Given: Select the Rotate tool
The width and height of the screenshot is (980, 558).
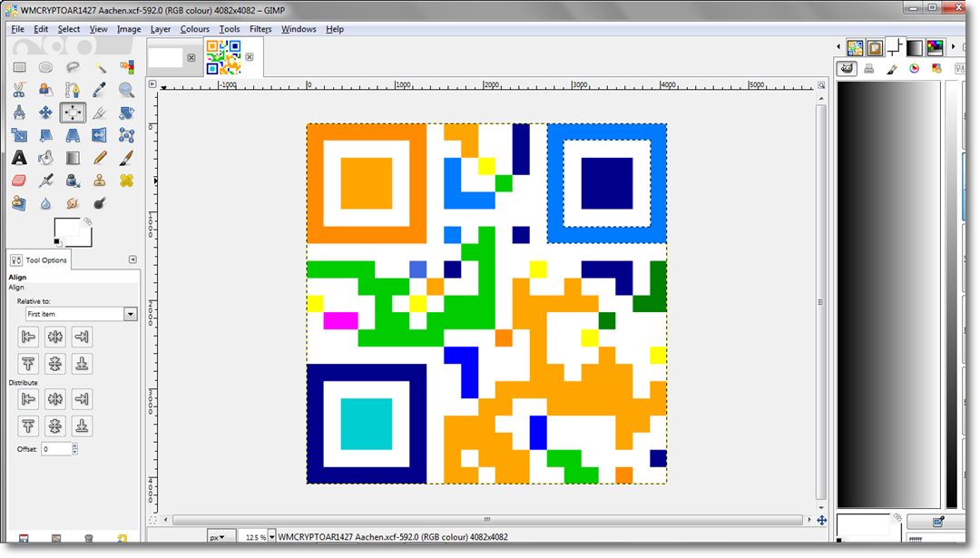Looking at the screenshot, I should (x=126, y=113).
